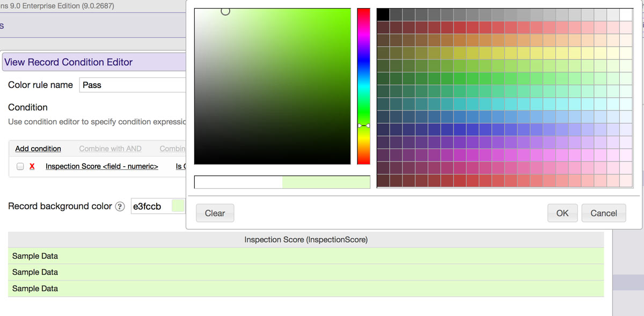This screenshot has height=316, width=644.
Task: Delete the condition using red X icon
Action: (x=32, y=167)
